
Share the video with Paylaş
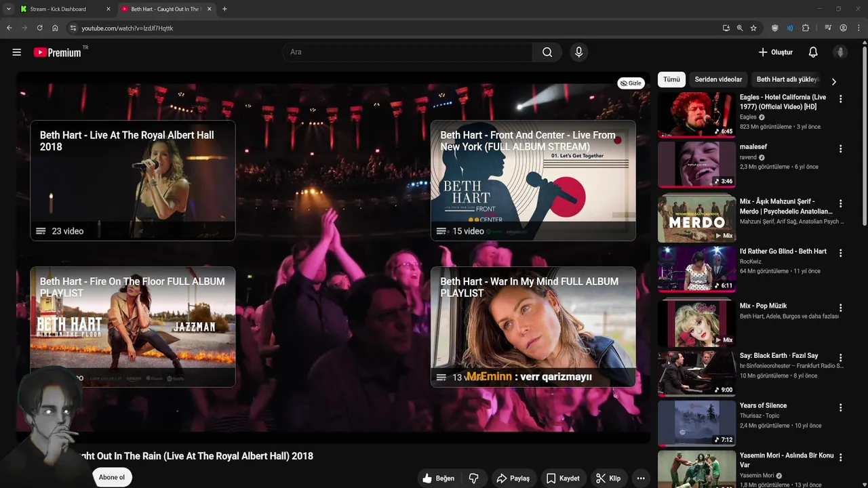[x=513, y=479]
